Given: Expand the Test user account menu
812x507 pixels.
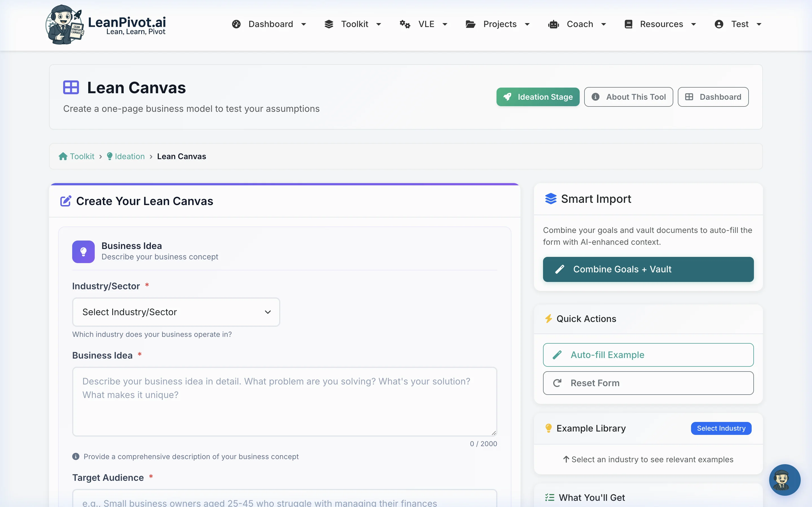Looking at the screenshot, I should click(738, 24).
